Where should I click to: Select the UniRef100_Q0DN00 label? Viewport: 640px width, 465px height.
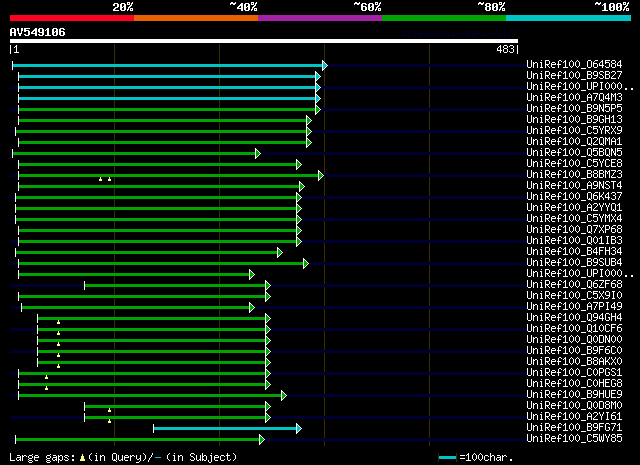click(574, 340)
